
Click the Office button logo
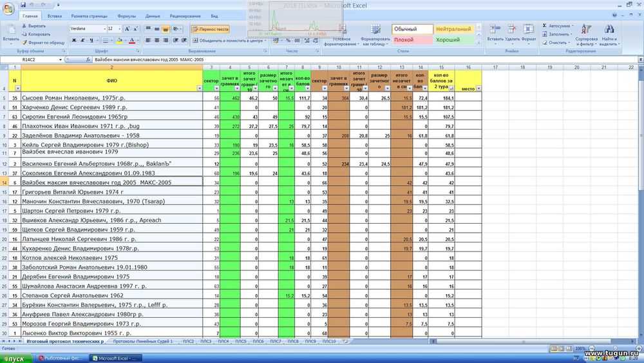(8, 8)
